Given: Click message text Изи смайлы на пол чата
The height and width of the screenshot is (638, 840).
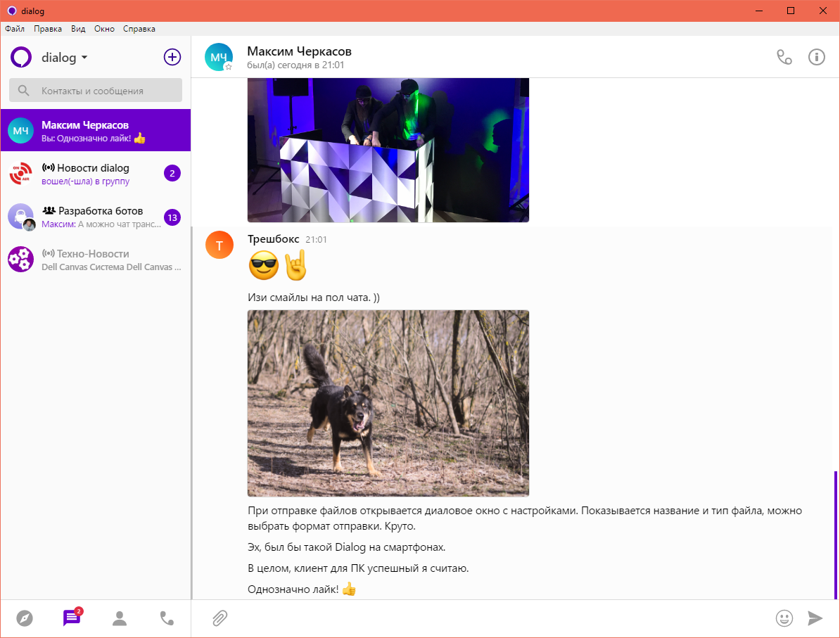Looking at the screenshot, I should 313,298.
